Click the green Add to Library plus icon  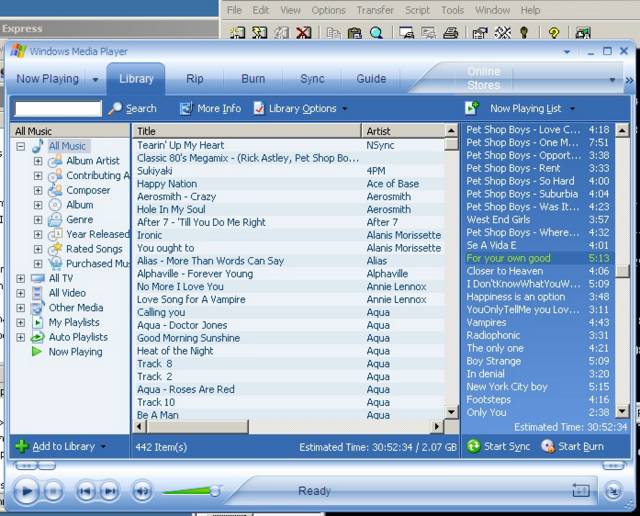tap(22, 447)
